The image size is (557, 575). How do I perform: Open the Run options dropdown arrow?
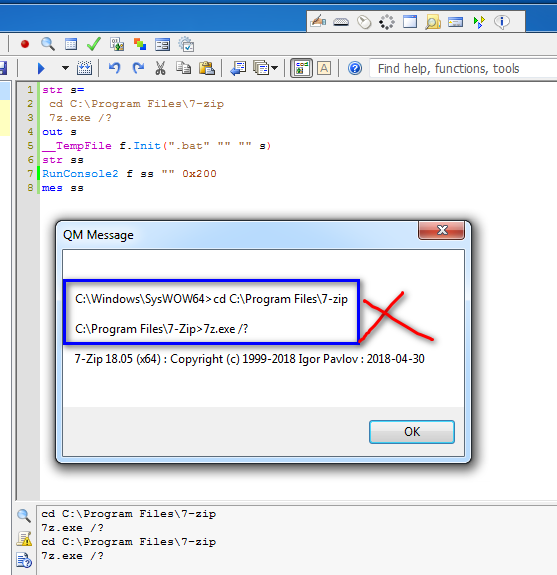coord(65,68)
